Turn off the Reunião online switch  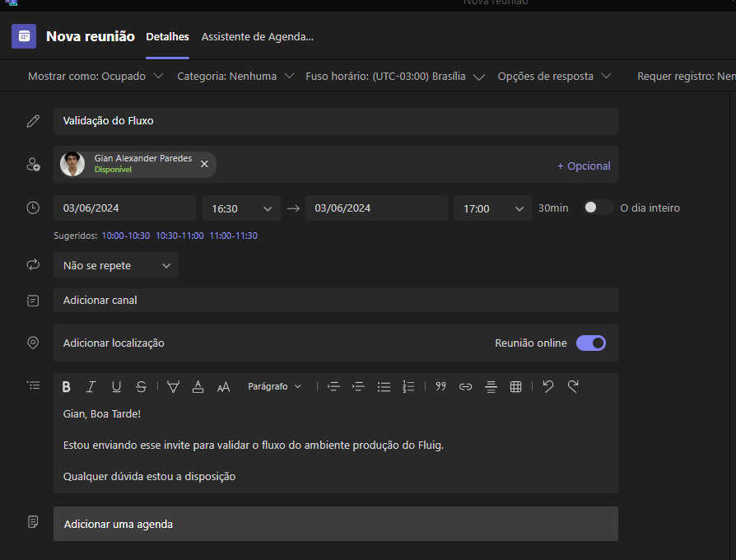click(x=591, y=343)
